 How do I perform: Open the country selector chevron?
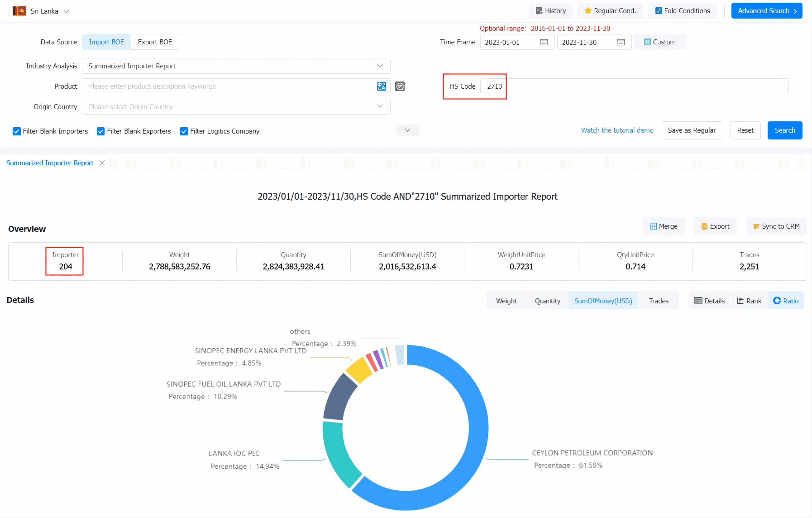[66, 11]
